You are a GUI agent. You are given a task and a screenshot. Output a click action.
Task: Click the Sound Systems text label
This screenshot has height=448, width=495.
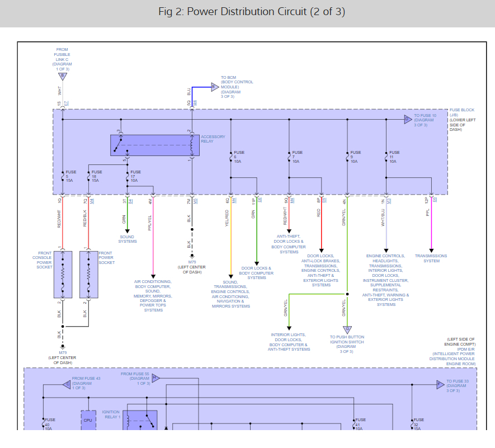(x=127, y=239)
